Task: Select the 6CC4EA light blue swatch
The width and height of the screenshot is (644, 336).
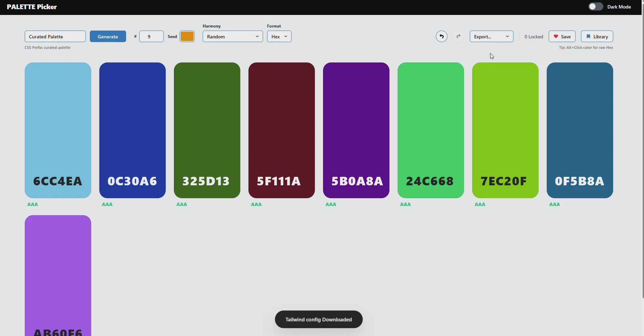Action: point(58,130)
